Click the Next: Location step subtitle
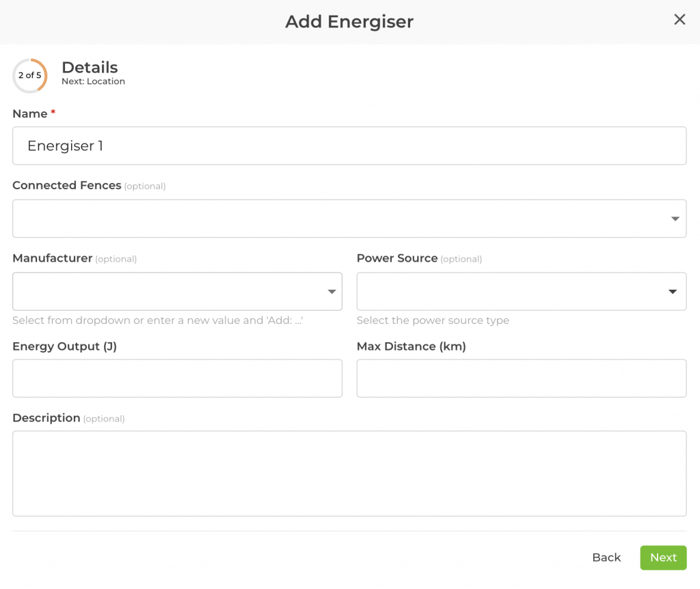Image resolution: width=700 pixels, height=589 pixels. (93, 81)
